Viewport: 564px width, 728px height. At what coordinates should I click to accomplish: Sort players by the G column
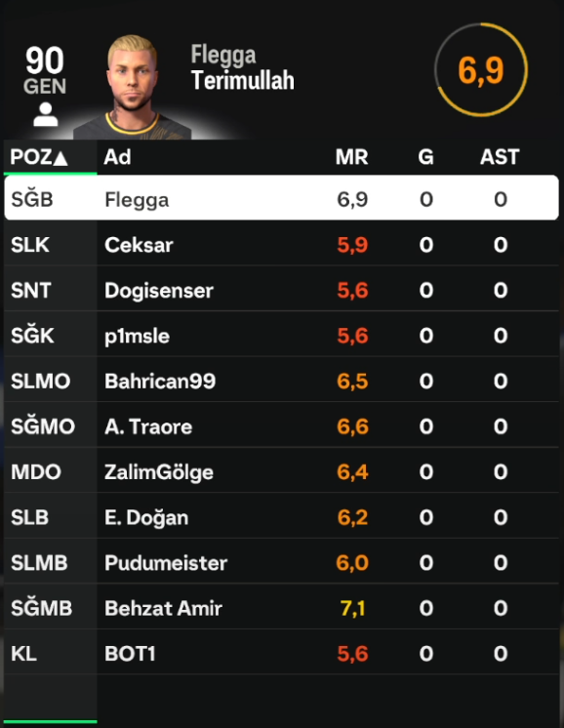point(425,157)
